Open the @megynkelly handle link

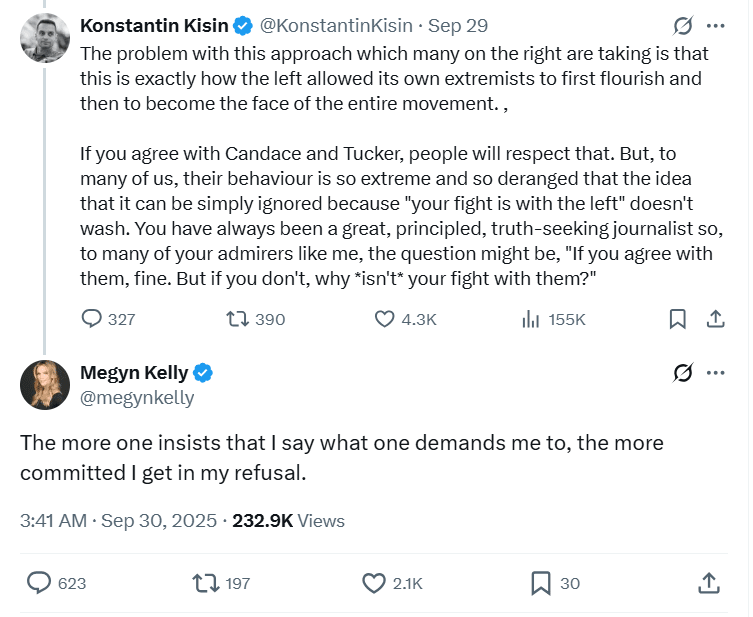137,398
